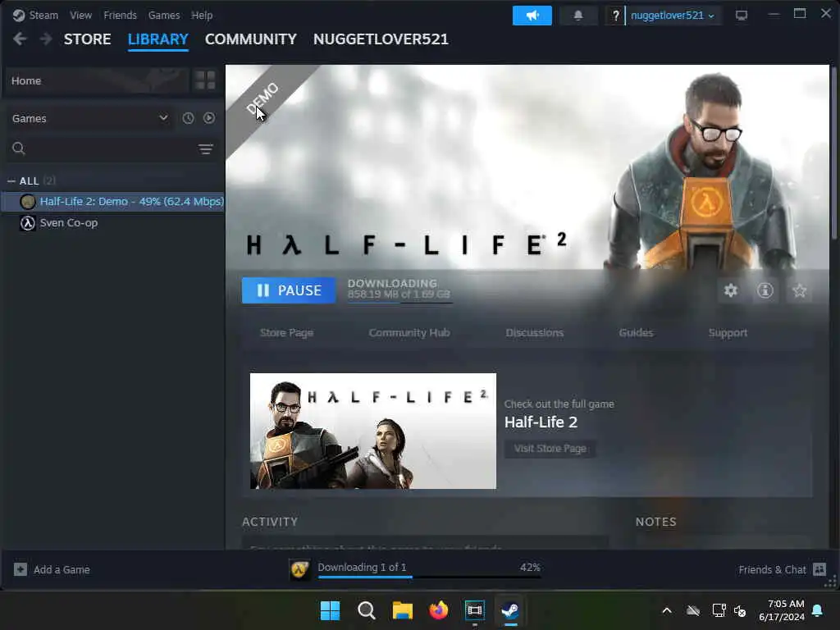
Task: Click Visit Store Page button
Action: [x=550, y=449]
